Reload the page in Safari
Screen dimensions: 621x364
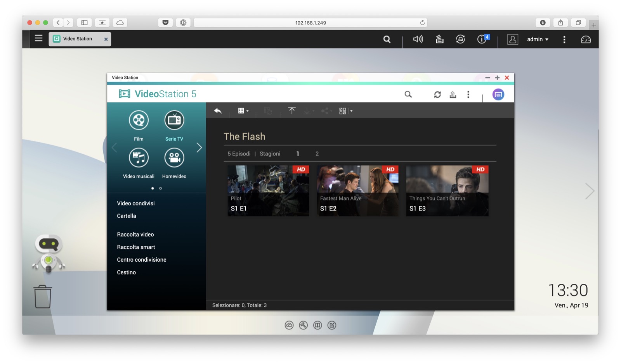[422, 22]
